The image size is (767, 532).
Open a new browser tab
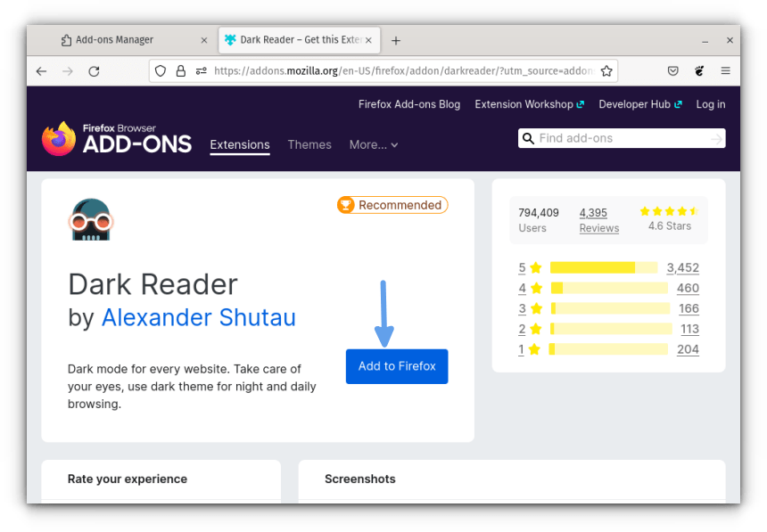pos(396,39)
